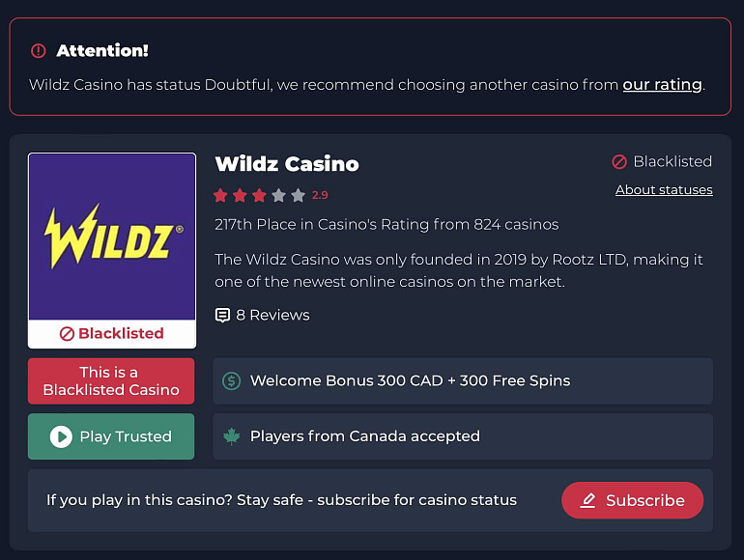Open the 'our rating' link
Image resolution: width=744 pixels, height=560 pixels.
[662, 84]
